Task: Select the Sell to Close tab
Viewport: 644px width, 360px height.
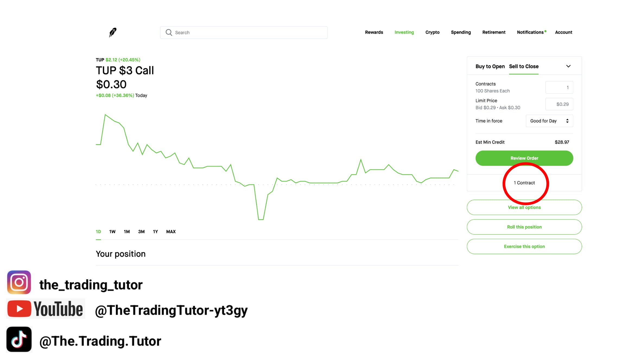Action: (x=524, y=66)
